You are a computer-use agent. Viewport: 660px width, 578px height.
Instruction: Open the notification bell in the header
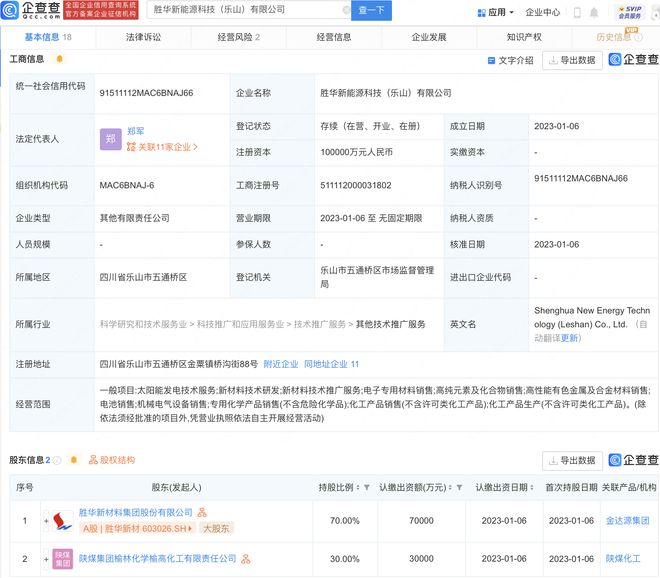coord(594,13)
